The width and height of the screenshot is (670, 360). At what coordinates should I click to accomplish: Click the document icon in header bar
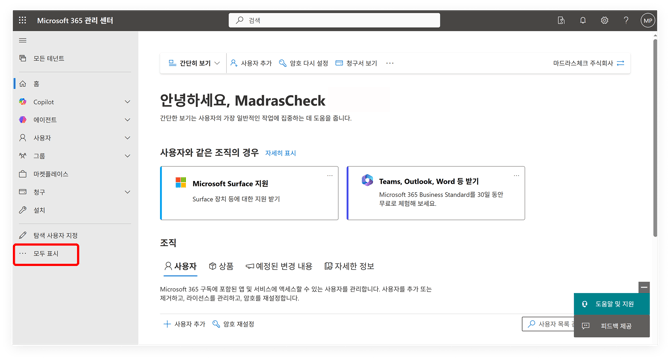[x=561, y=20]
